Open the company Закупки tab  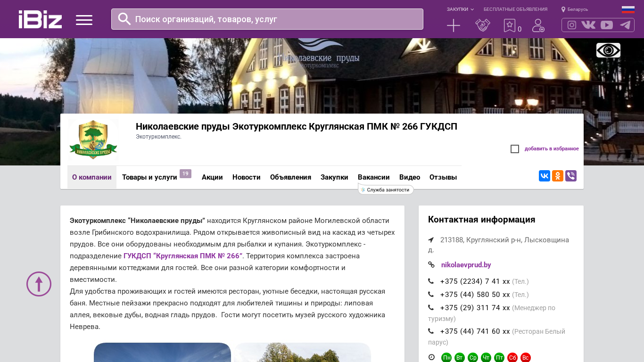coord(334,177)
